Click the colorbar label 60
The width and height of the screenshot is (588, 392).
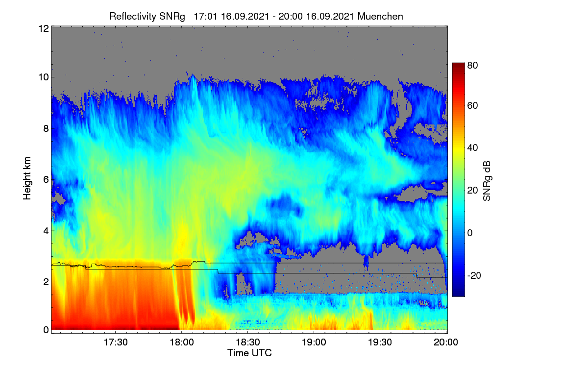point(473,106)
